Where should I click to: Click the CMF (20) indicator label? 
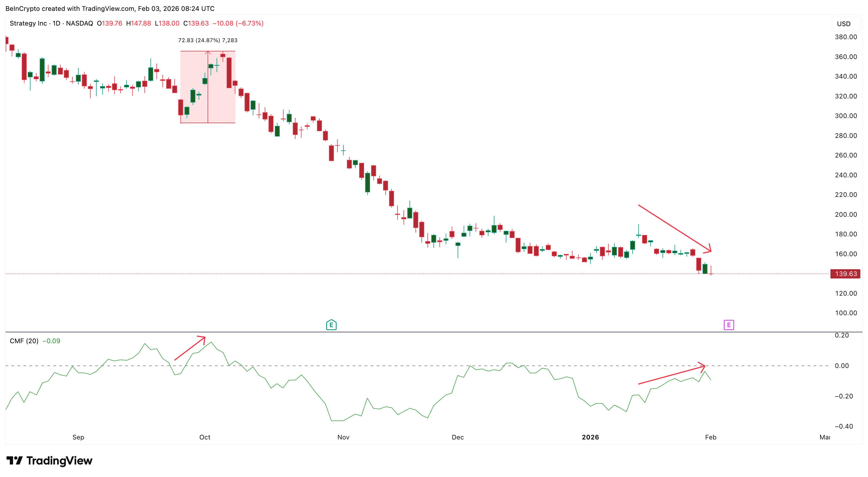click(24, 341)
